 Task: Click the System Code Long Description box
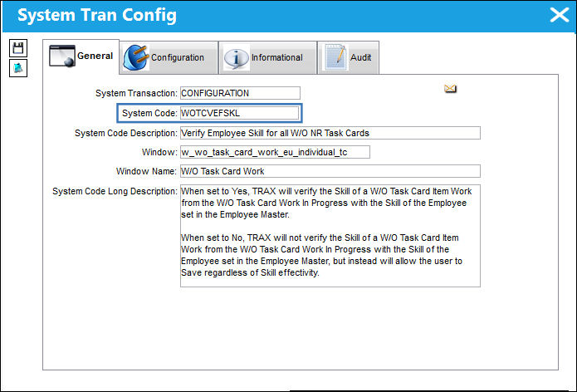tap(330, 236)
